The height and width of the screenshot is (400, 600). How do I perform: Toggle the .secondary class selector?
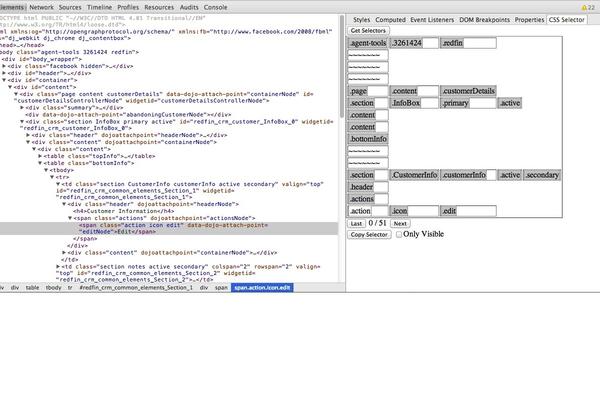(x=542, y=175)
